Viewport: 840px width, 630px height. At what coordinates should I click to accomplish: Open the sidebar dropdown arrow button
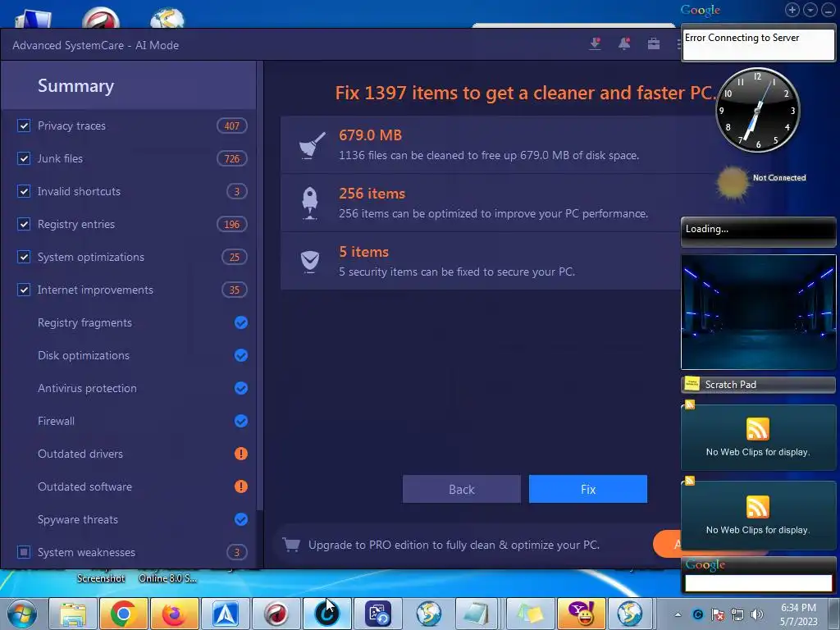click(810, 10)
